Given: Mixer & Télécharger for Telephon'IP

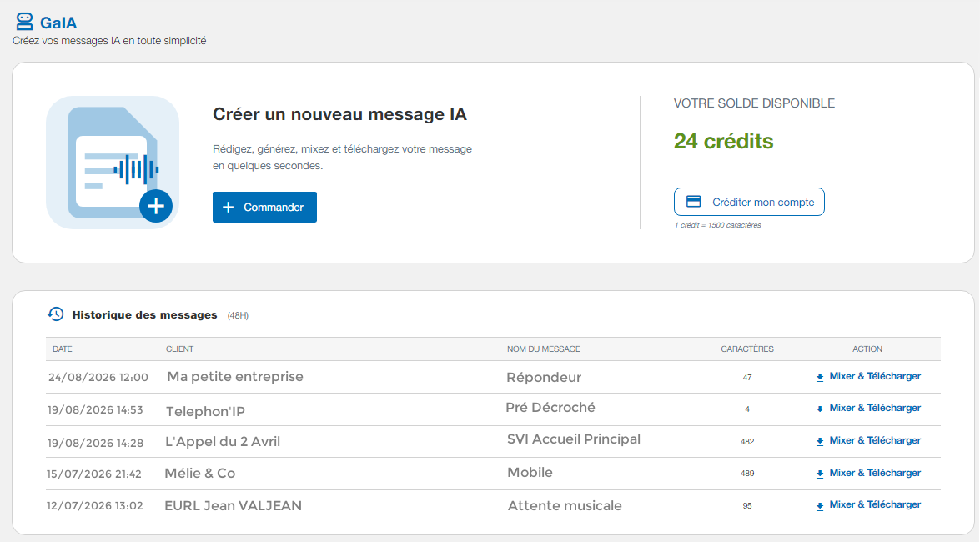Looking at the screenshot, I should tap(868, 409).
